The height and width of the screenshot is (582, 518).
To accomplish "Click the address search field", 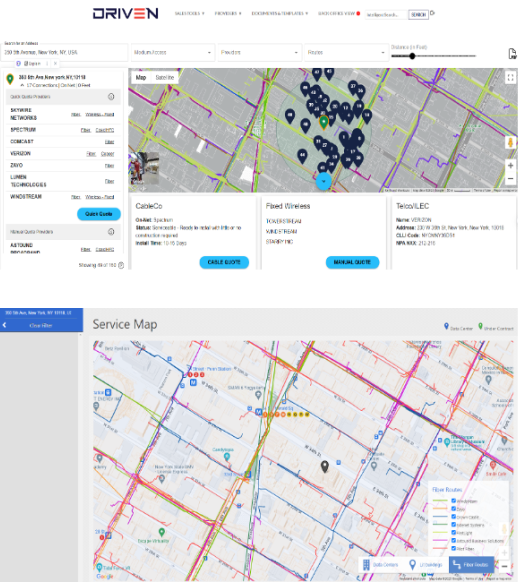I will tap(65, 52).
